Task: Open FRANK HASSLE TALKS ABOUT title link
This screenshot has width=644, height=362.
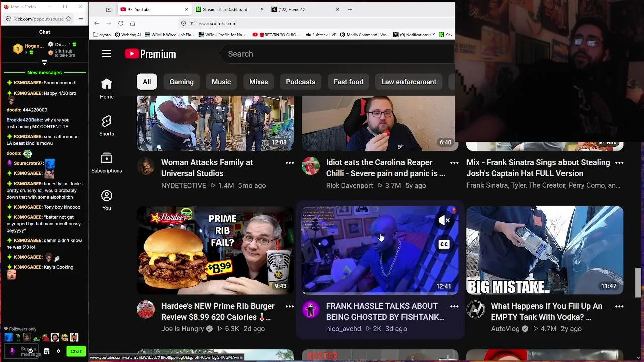Action: tap(385, 311)
